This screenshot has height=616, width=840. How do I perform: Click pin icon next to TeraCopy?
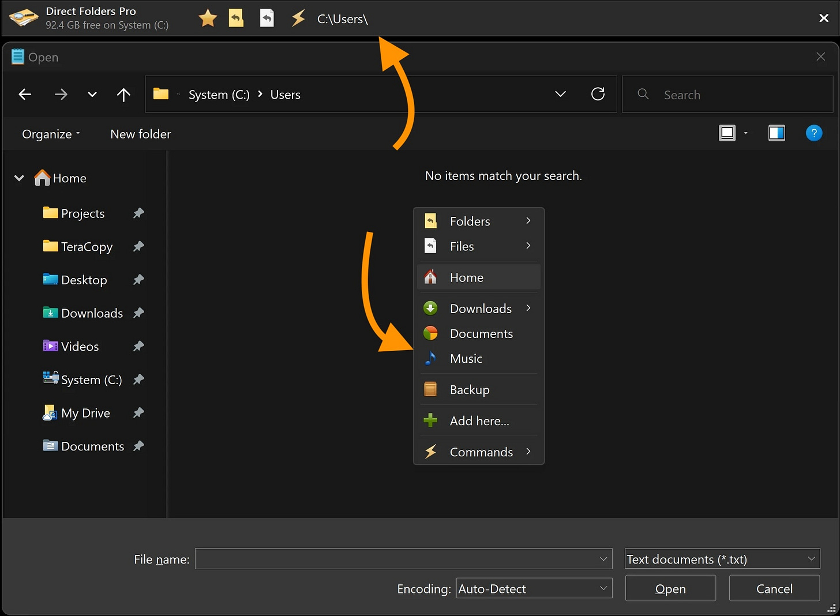(138, 247)
